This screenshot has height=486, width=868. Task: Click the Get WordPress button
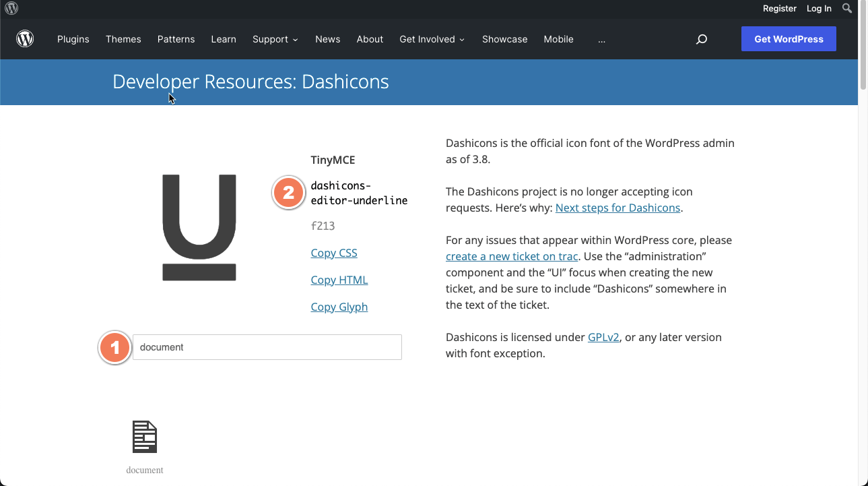click(789, 39)
